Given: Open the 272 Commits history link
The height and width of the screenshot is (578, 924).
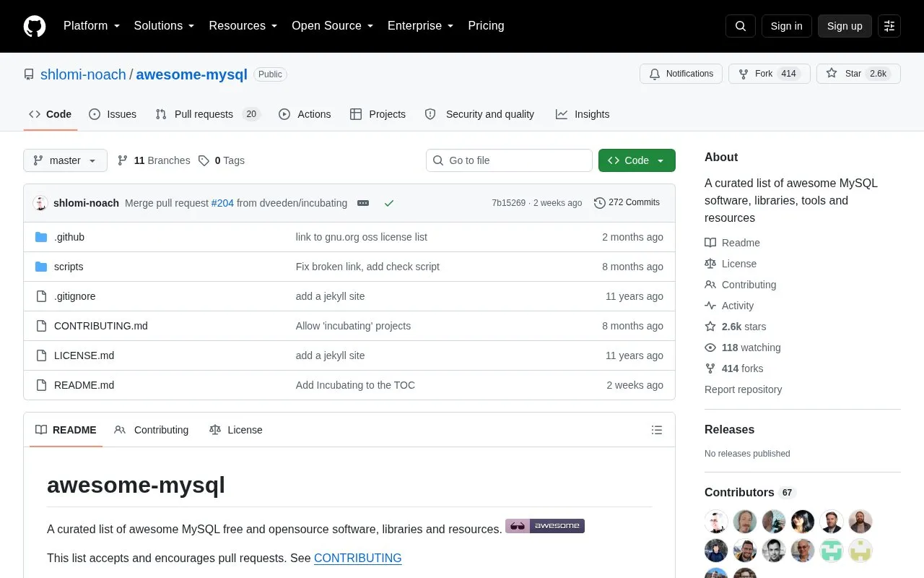Looking at the screenshot, I should (627, 203).
